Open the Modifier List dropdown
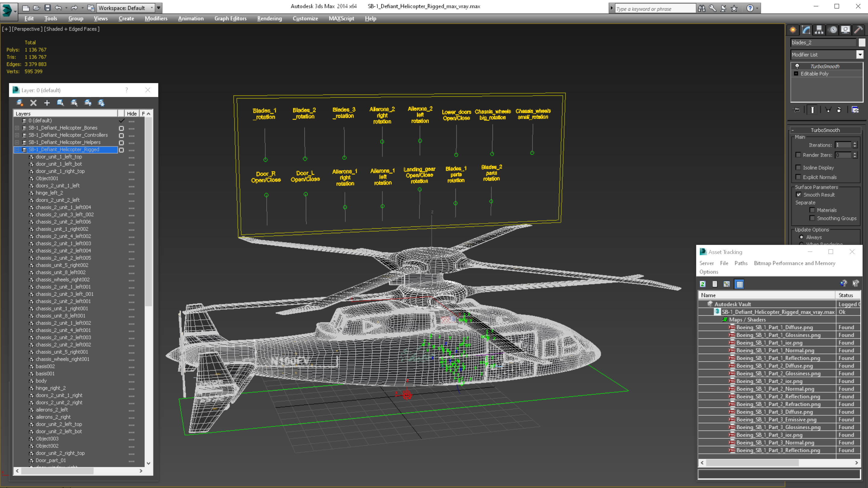 (827, 55)
